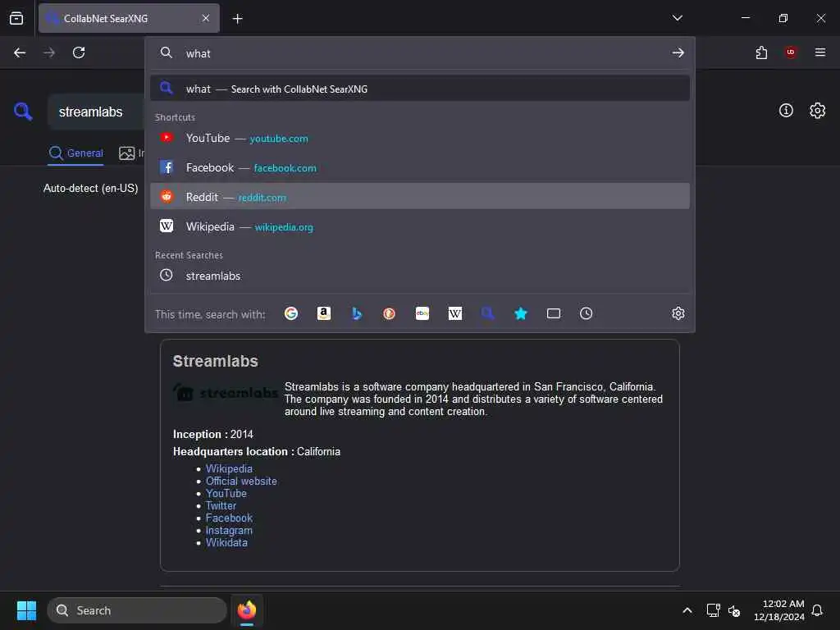
Task: Reload the current page
Action: [79, 52]
